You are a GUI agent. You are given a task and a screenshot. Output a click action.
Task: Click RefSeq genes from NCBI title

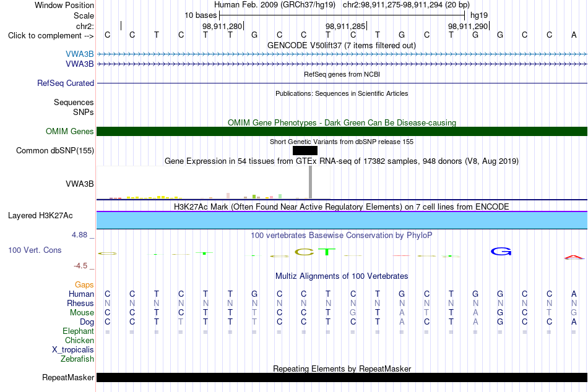pyautogui.click(x=342, y=74)
